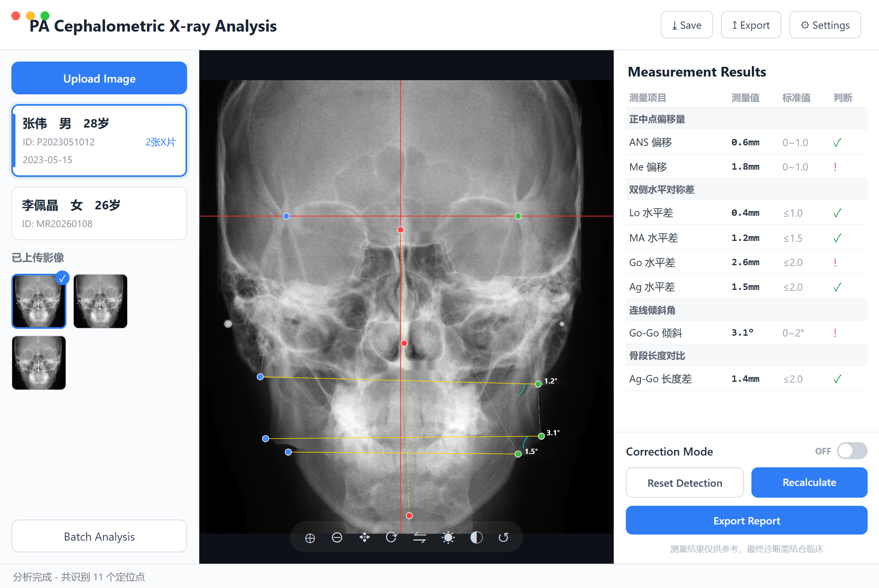Viewport: 879px width, 588px height.
Task: Click the brightness sun icon
Action: [448, 538]
